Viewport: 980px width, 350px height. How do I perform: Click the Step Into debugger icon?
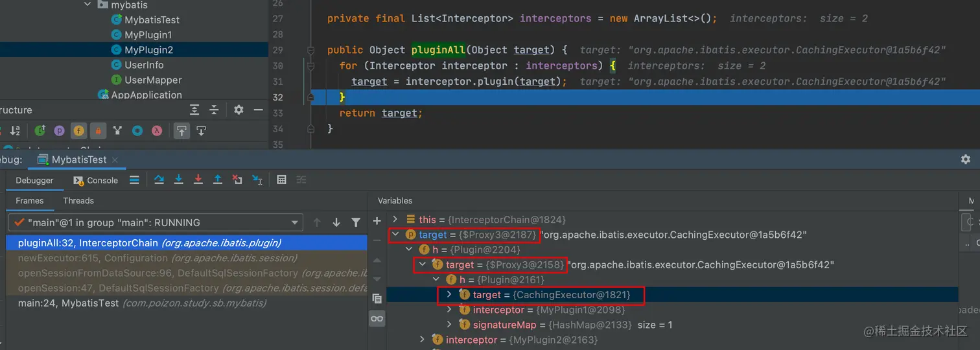click(x=178, y=180)
